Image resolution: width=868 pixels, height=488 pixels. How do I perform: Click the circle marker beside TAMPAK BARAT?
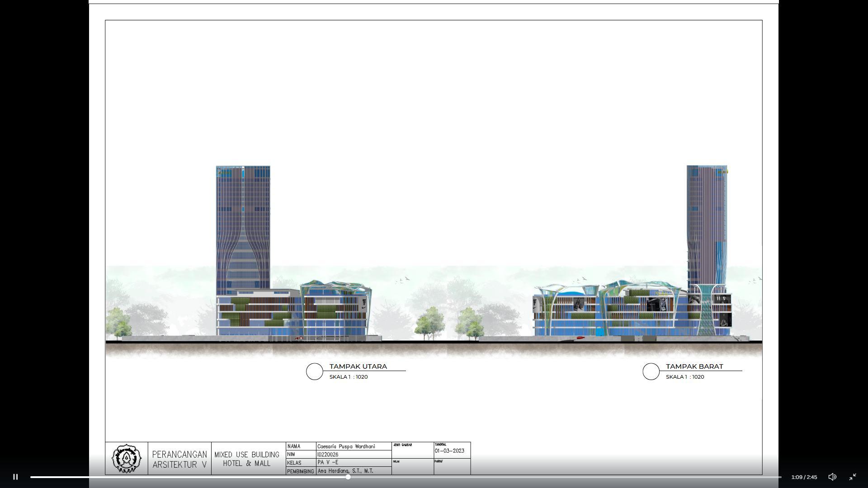(x=651, y=371)
